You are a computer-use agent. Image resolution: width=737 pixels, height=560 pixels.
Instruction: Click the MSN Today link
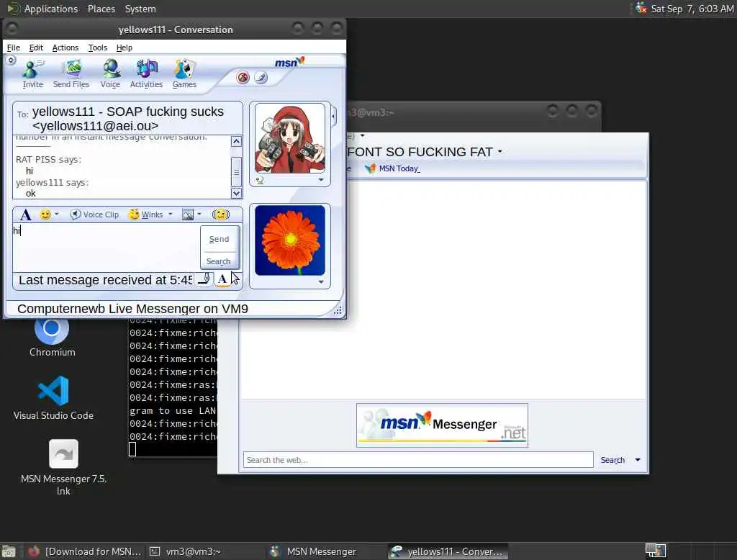coord(399,168)
